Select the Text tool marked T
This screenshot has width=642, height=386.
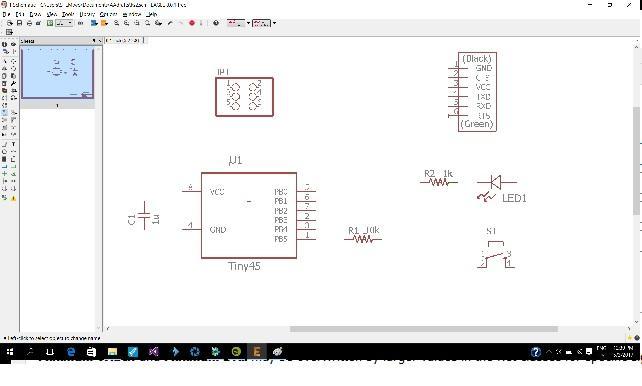(x=14, y=144)
